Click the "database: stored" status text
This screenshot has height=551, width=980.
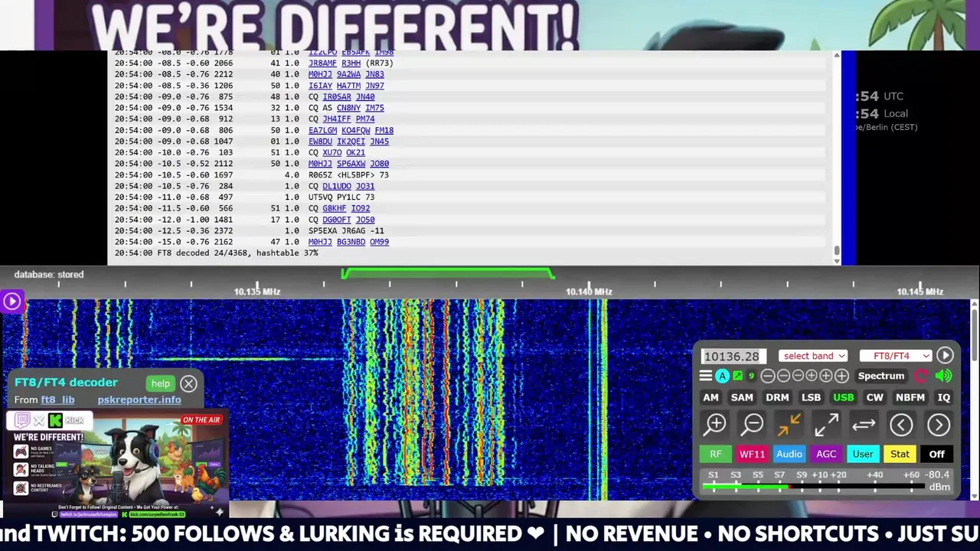(x=48, y=274)
